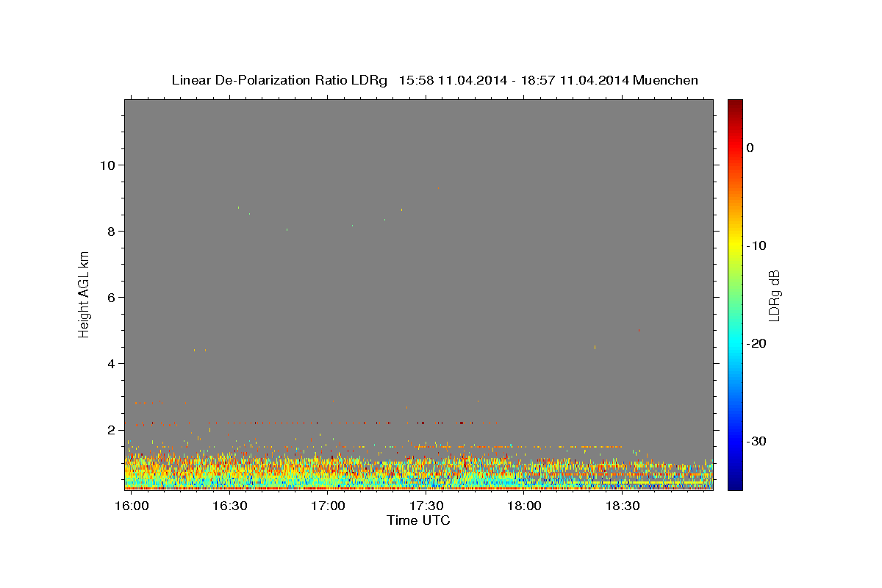Click the plot title text
This screenshot has width=882, height=588.
point(434,80)
